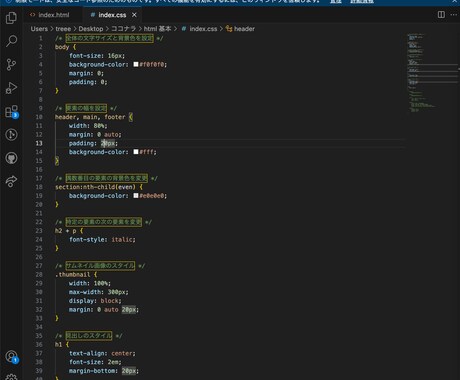Open the Source Control view
Image resolution: width=460 pixels, height=380 pixels.
click(11, 64)
